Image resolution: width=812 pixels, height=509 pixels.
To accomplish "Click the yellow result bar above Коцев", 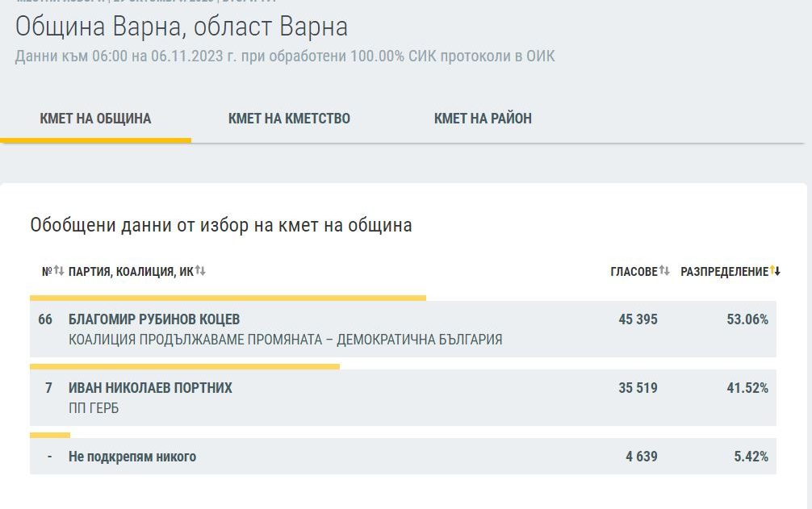I will coord(228,298).
